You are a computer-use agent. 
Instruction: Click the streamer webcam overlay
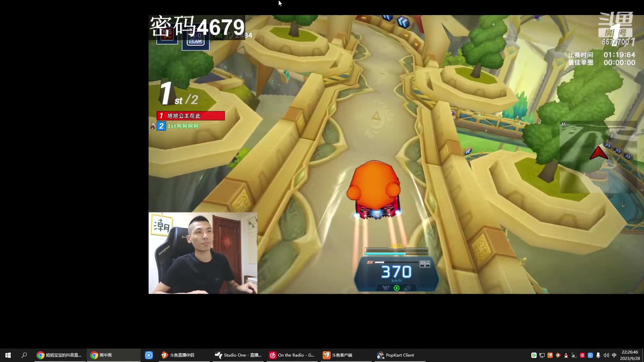coord(203,253)
